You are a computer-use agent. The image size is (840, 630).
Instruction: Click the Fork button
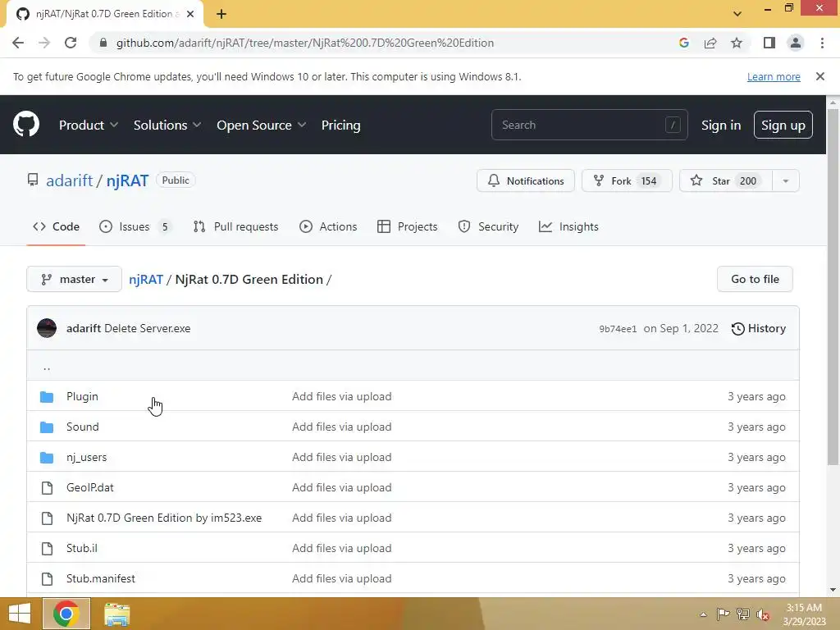tap(627, 181)
